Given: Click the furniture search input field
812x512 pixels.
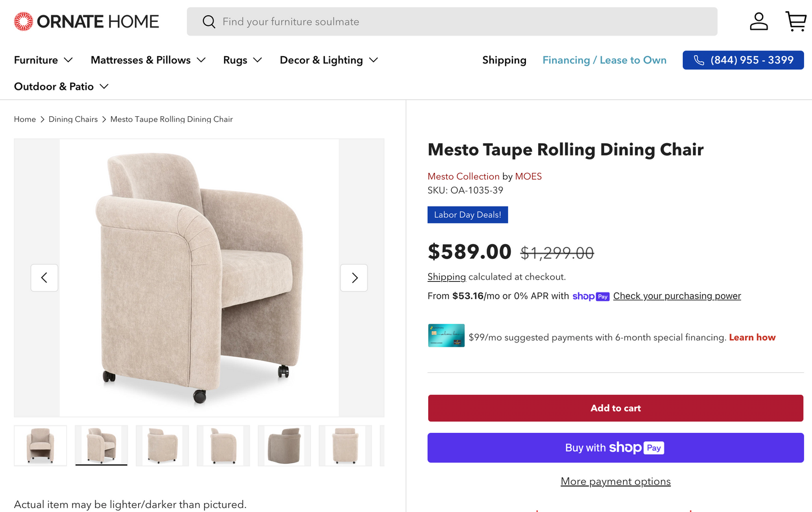Looking at the screenshot, I should click(x=393, y=21).
